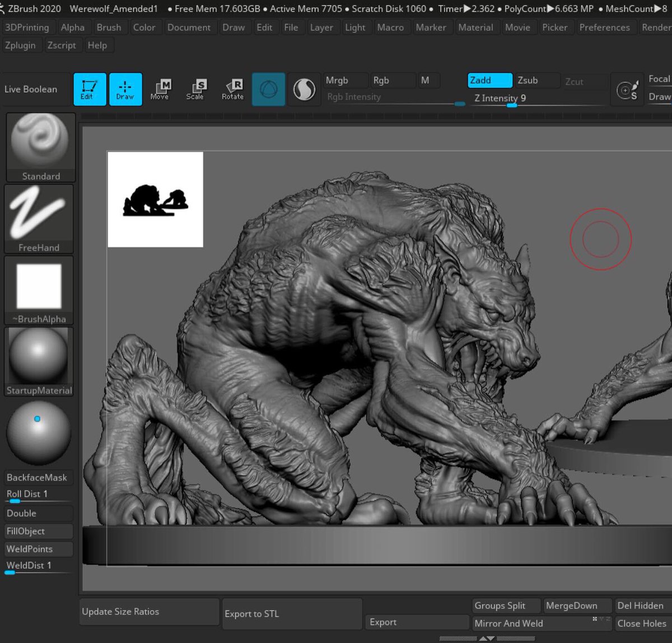Click the werewolf silhouette thumbnail
672x643 pixels.
tap(155, 199)
